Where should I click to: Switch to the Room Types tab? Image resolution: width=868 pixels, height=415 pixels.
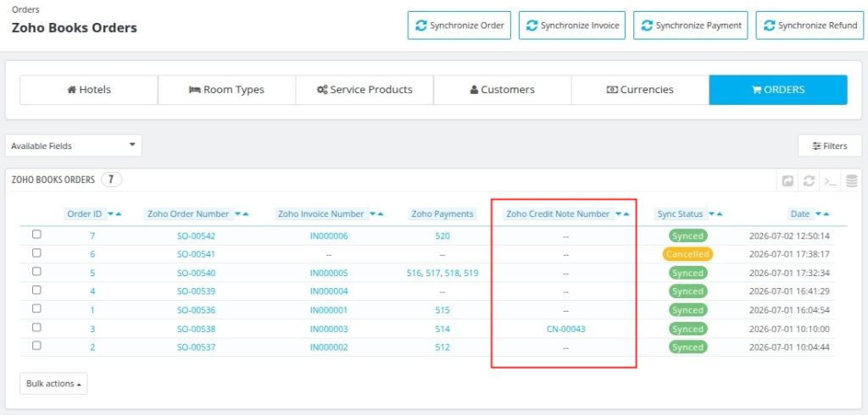(226, 90)
